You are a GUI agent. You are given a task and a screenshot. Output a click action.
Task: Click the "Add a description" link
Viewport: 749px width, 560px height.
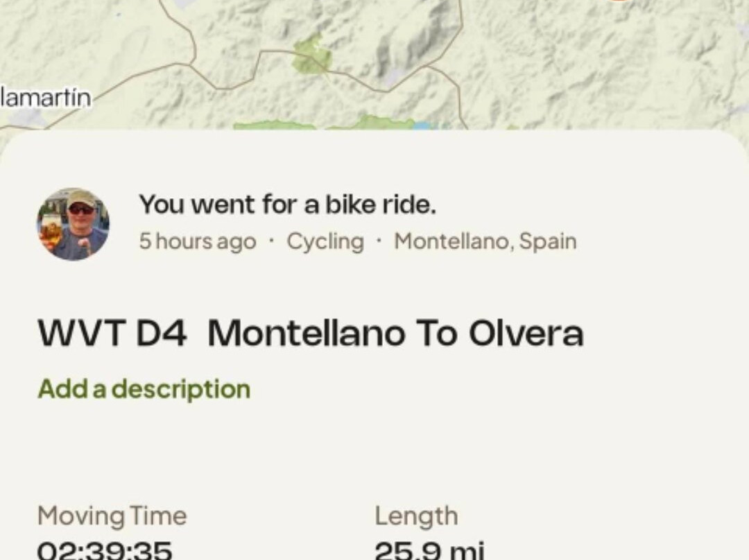pyautogui.click(x=144, y=389)
